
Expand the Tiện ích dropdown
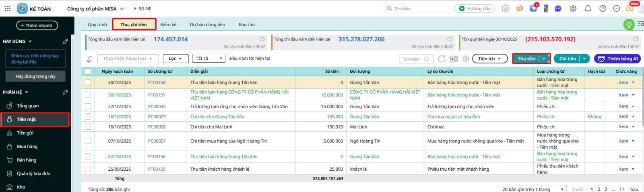tap(489, 59)
